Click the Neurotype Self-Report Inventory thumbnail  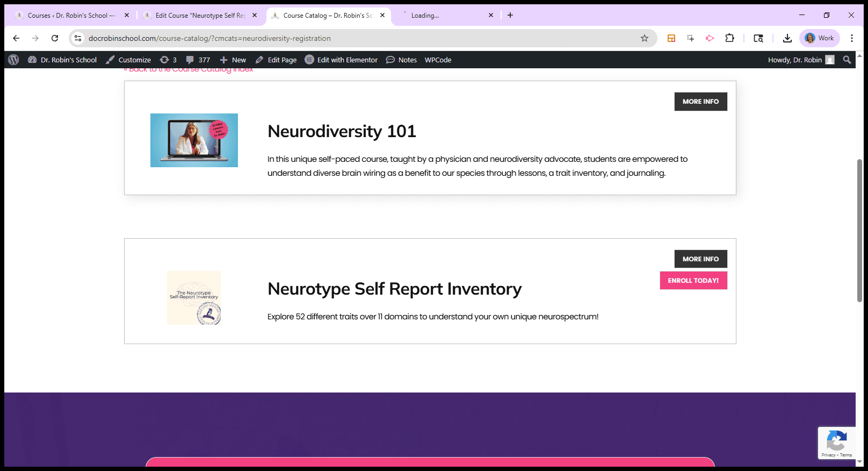194,298
